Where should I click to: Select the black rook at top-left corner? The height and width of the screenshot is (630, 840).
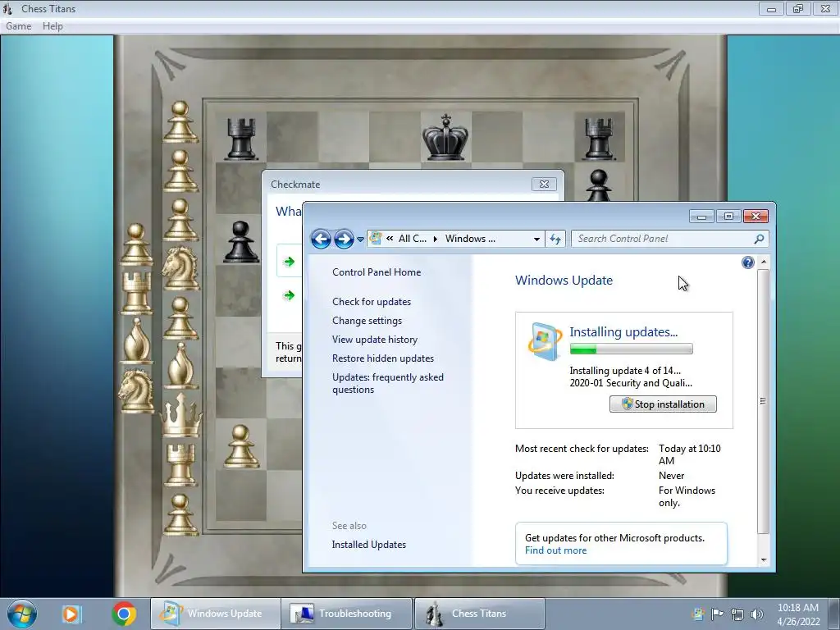tap(241, 138)
